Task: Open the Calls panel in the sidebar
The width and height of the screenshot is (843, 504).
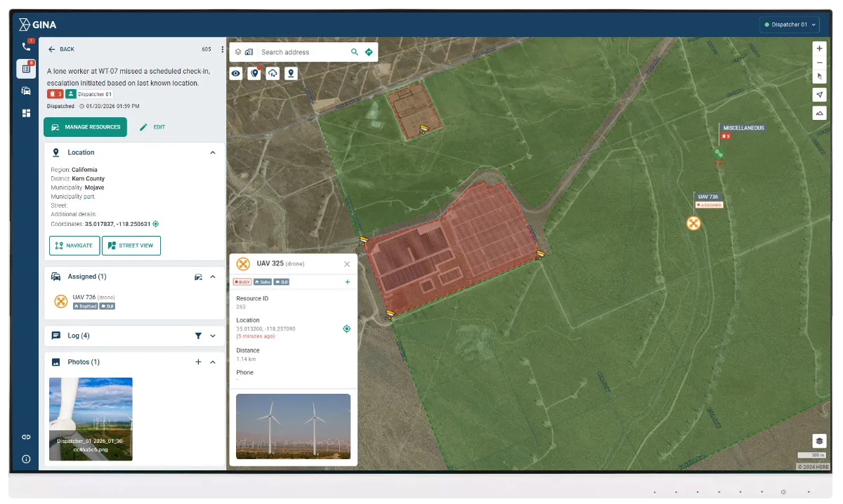Action: click(x=27, y=46)
